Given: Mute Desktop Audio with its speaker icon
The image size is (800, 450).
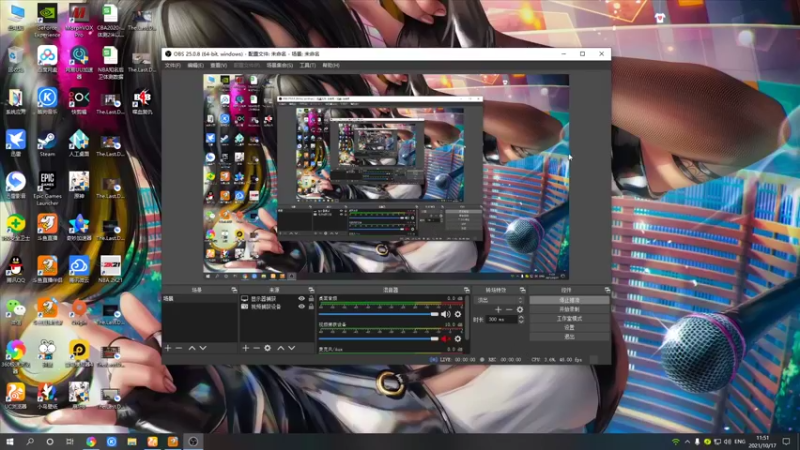Looking at the screenshot, I should 445,314.
